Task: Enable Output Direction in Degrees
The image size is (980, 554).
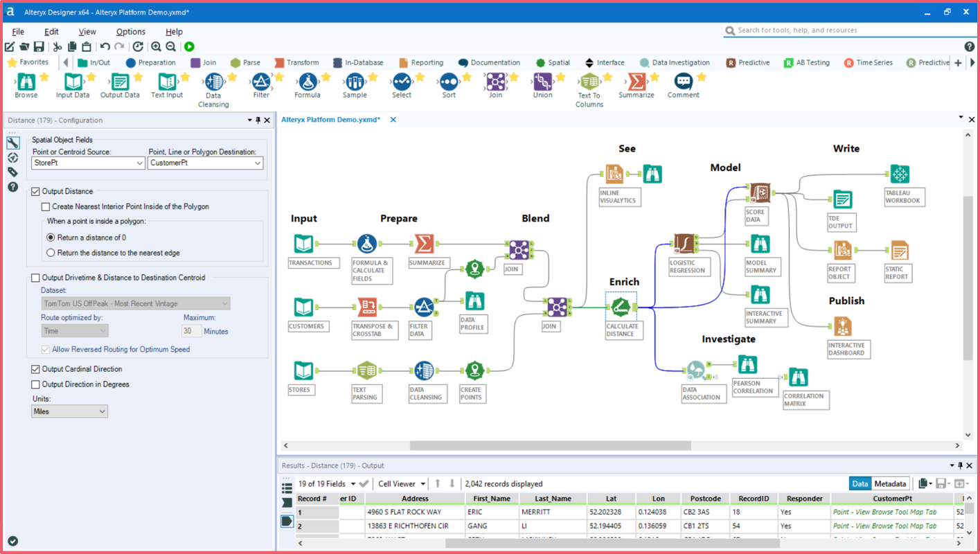Action: pos(37,384)
